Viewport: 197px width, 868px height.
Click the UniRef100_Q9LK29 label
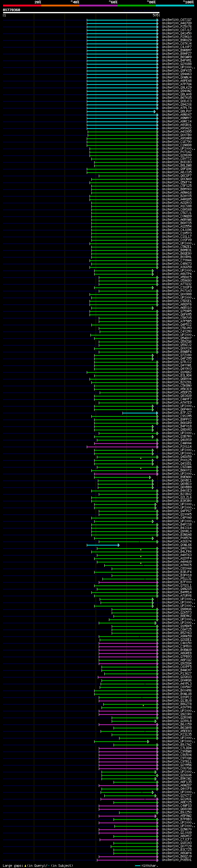pos(176,88)
